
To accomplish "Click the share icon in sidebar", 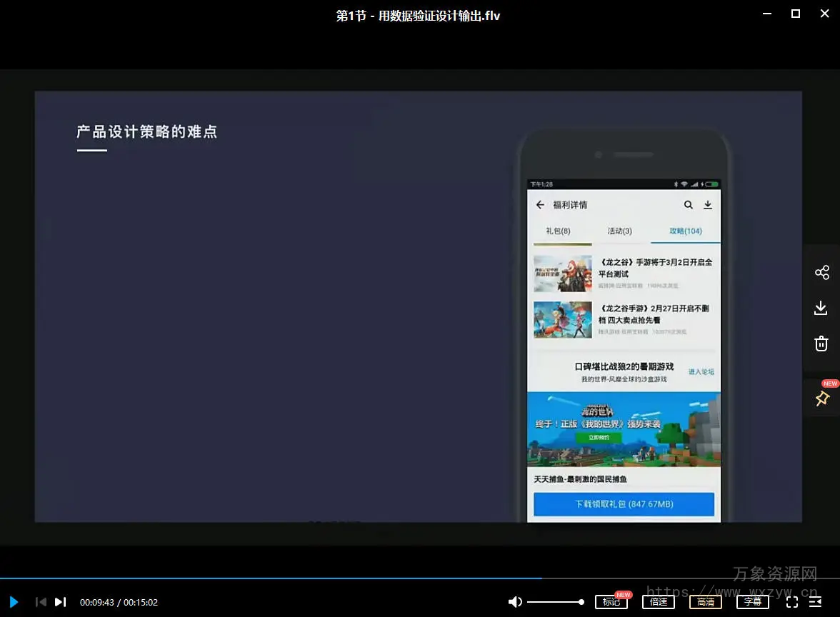I will point(821,273).
